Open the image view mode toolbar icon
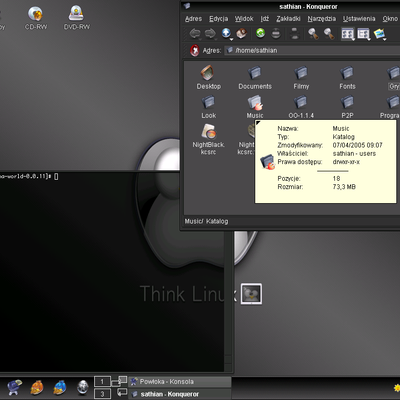The image size is (400, 400). point(379,33)
